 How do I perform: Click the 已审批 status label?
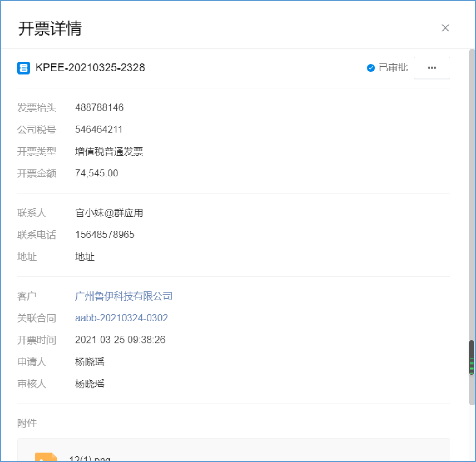point(393,68)
